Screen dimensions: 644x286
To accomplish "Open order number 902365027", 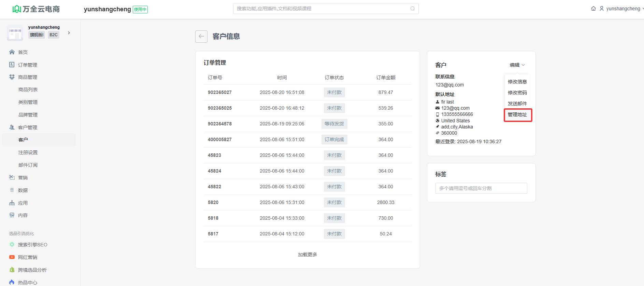I will (220, 92).
